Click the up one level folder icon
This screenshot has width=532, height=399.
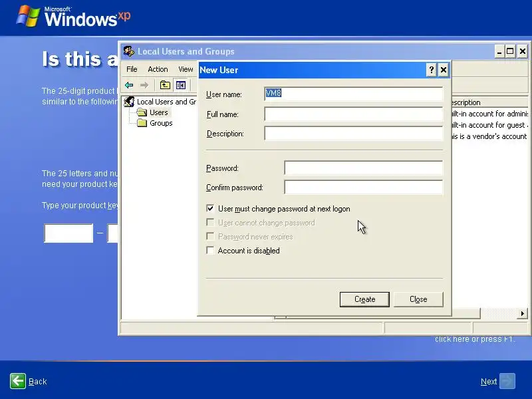165,85
